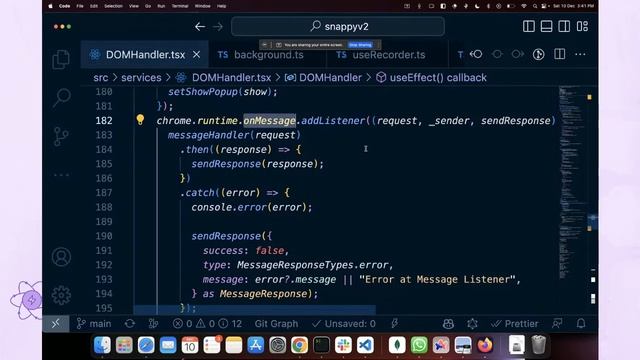This screenshot has width=640, height=360.
Task: Click Stop Sharing in screen share bar
Action: [x=360, y=45]
